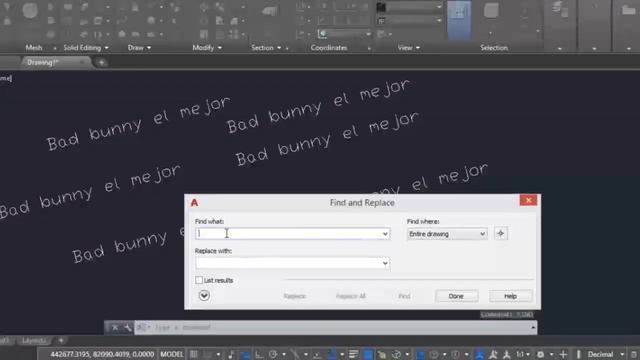Click the blue annotation visibility icon

point(480,354)
